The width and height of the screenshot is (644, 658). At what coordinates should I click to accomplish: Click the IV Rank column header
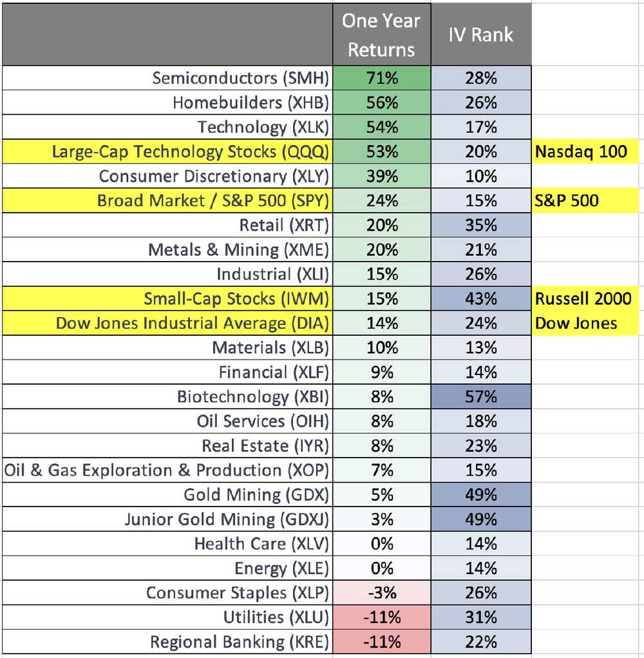point(481,35)
